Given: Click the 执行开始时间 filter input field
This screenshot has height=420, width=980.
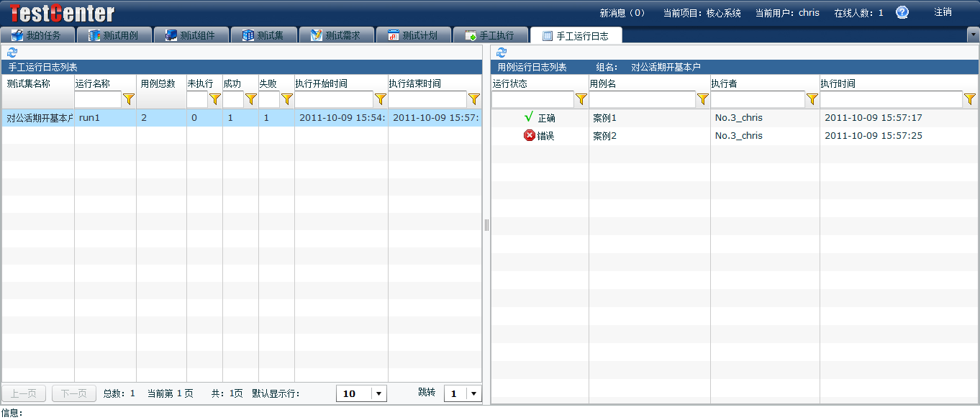Looking at the screenshot, I should point(334,99).
